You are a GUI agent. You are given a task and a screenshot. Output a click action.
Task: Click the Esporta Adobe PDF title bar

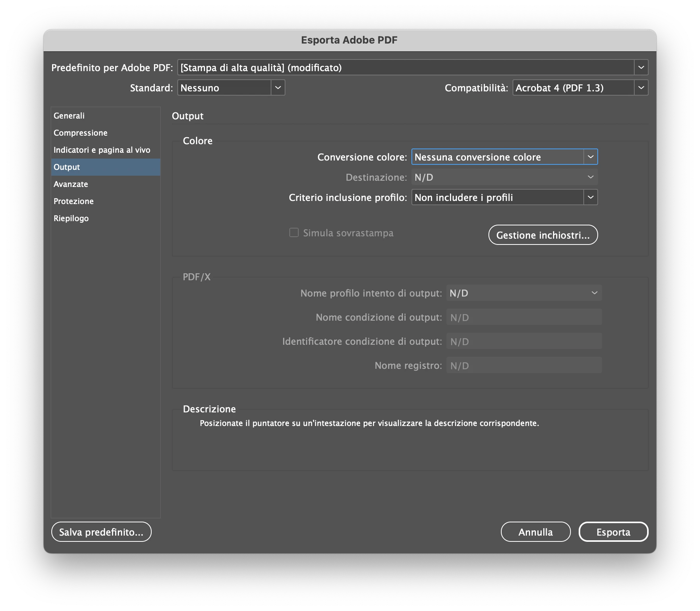pos(350,40)
